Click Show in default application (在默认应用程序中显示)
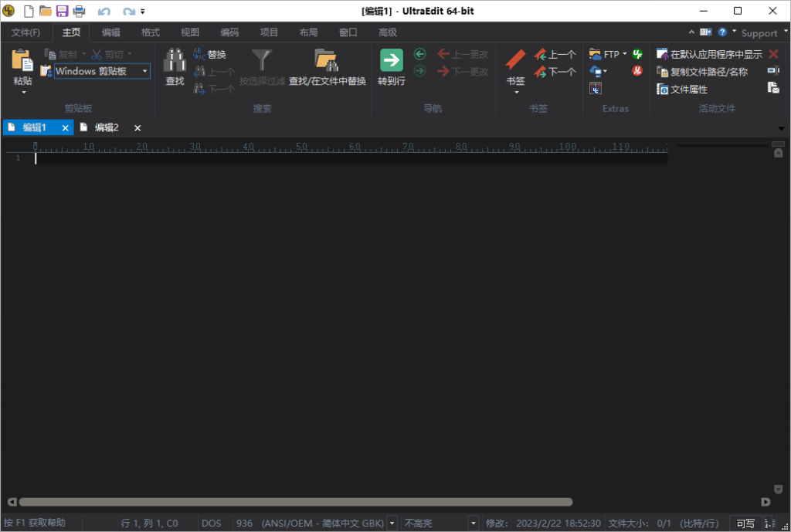This screenshot has height=532, width=791. point(709,54)
